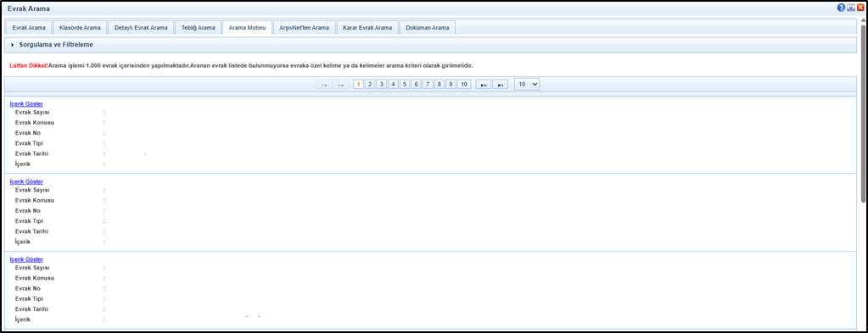Click the Lütfen Dikkat! warning text
Viewport: 868px width, 333px height.
pyautogui.click(x=29, y=66)
